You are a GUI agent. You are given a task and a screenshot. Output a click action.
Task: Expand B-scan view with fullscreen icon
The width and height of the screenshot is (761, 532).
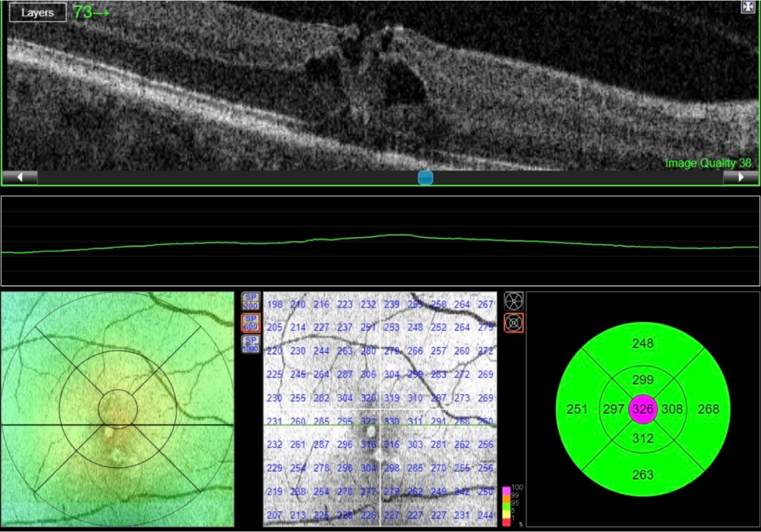748,7
